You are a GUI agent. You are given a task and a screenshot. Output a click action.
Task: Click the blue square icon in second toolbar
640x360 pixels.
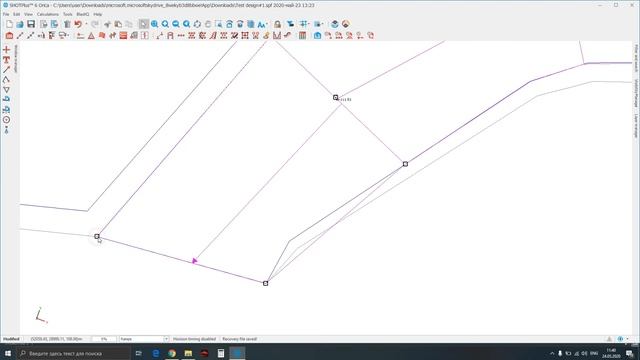coord(318,36)
